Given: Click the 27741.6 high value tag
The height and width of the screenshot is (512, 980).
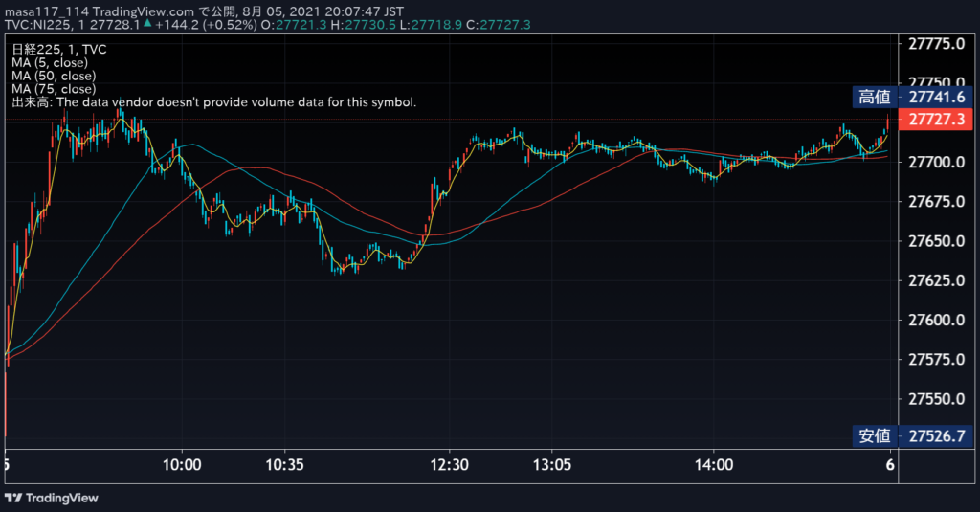Looking at the screenshot, I should coord(936,97).
